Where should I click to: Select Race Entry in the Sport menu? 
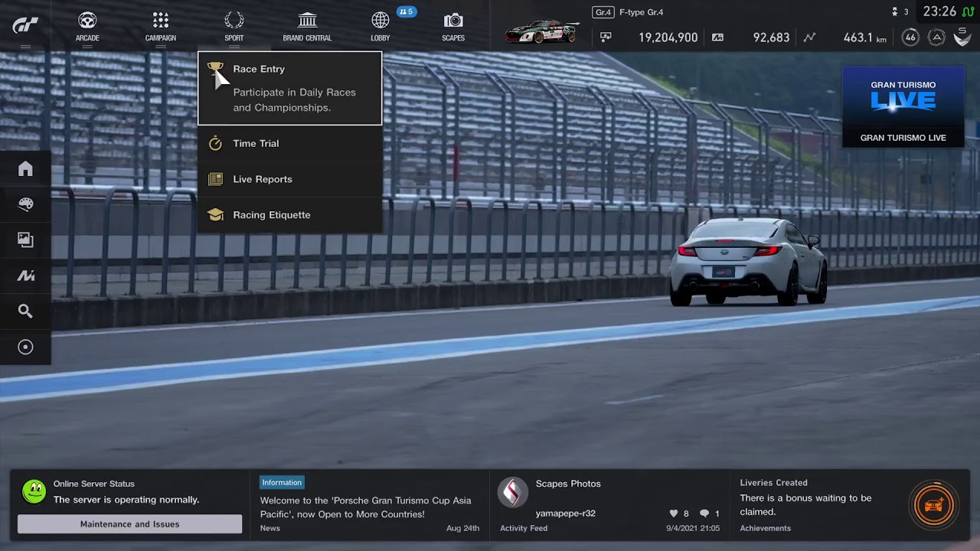[289, 88]
